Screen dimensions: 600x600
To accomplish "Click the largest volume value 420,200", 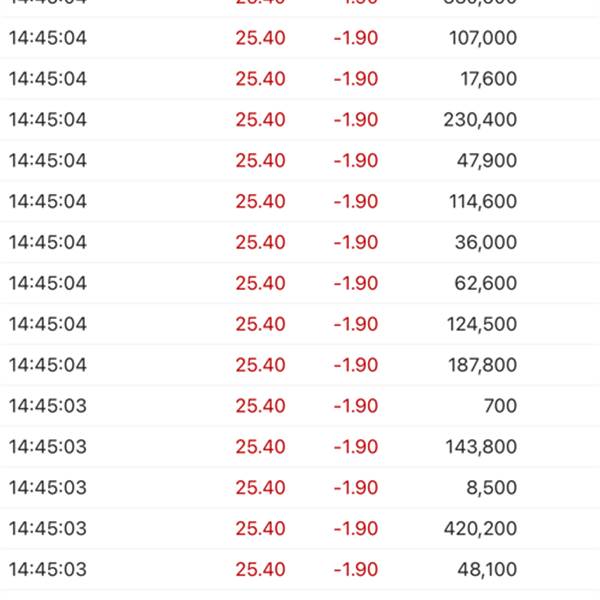I will (480, 530).
